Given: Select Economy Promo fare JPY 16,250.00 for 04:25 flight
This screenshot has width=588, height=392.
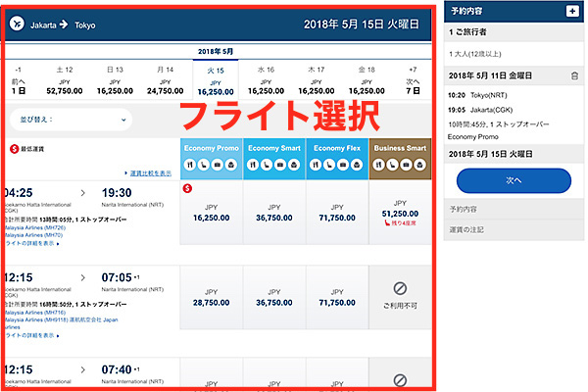Looking at the screenshot, I should pyautogui.click(x=211, y=213).
